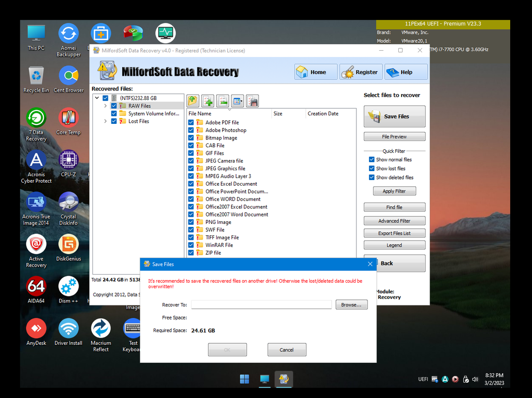Sort by the Size column header
Screen dimensions: 532x398
[289, 113]
